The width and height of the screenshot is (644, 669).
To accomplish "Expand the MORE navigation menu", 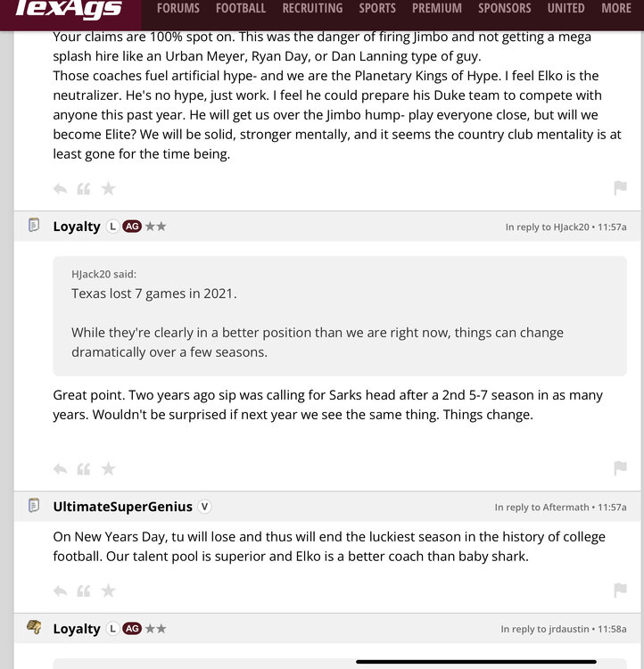I will (x=615, y=8).
